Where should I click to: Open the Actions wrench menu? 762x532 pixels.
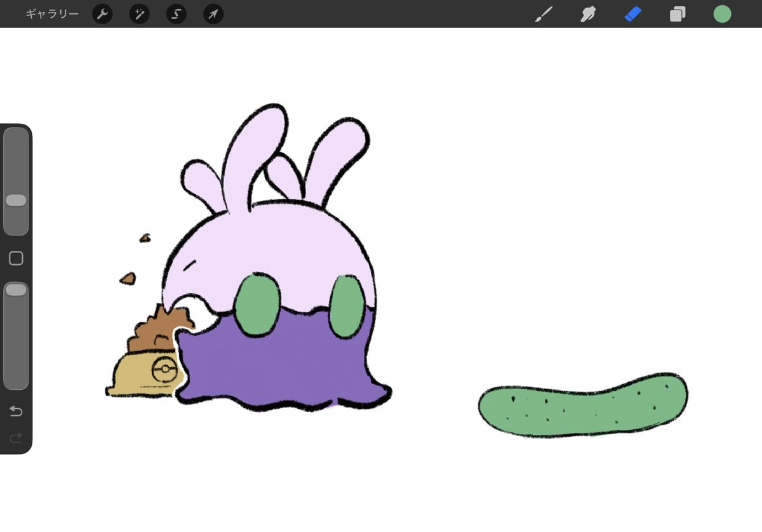pos(102,14)
